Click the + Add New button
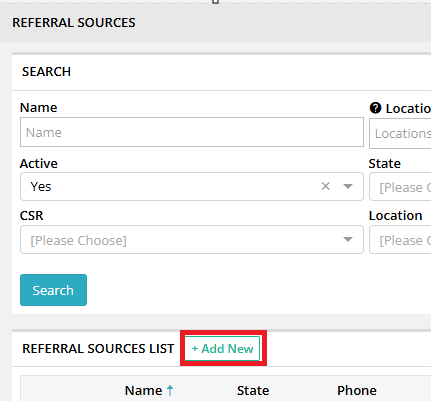The image size is (431, 401). pos(223,349)
